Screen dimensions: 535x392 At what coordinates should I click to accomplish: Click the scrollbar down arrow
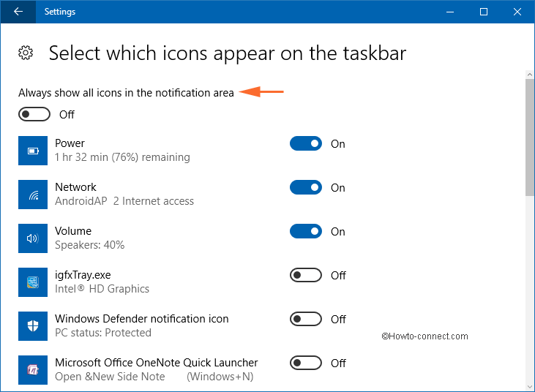click(530, 387)
